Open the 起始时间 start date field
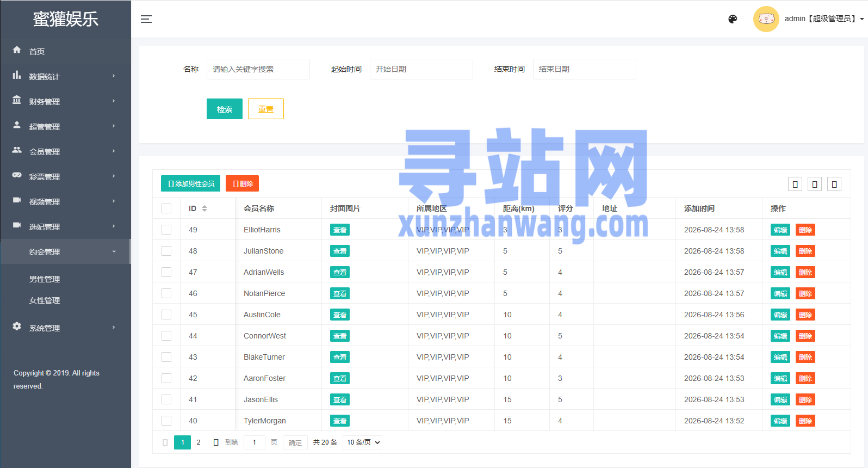 click(421, 69)
